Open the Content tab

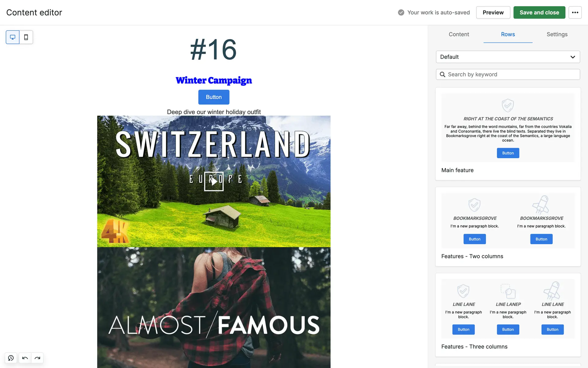(x=459, y=34)
